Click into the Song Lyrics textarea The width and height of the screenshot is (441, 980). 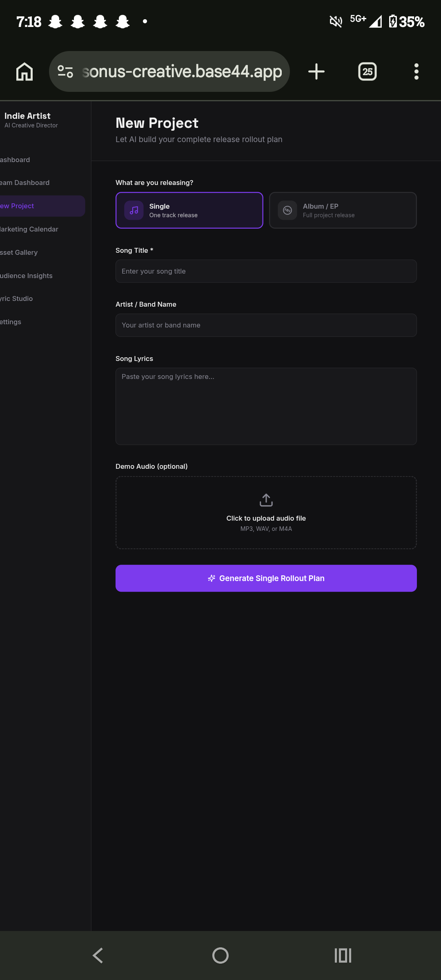(266, 406)
